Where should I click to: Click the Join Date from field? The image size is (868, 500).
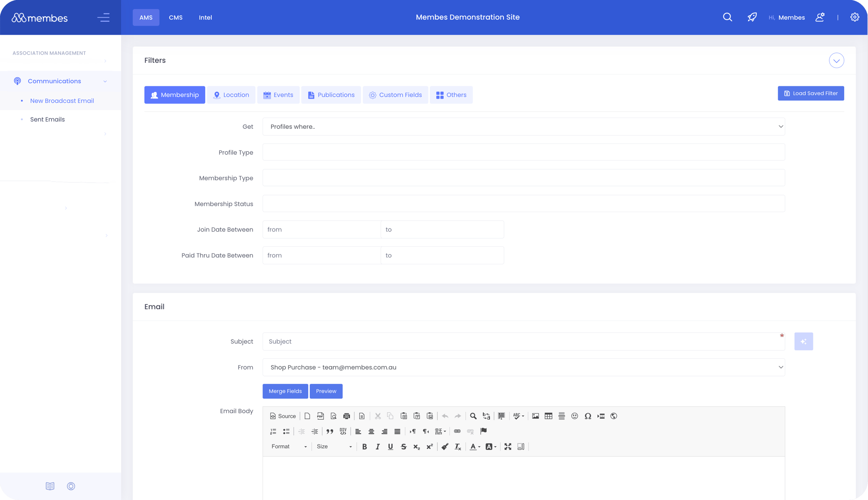pos(322,229)
